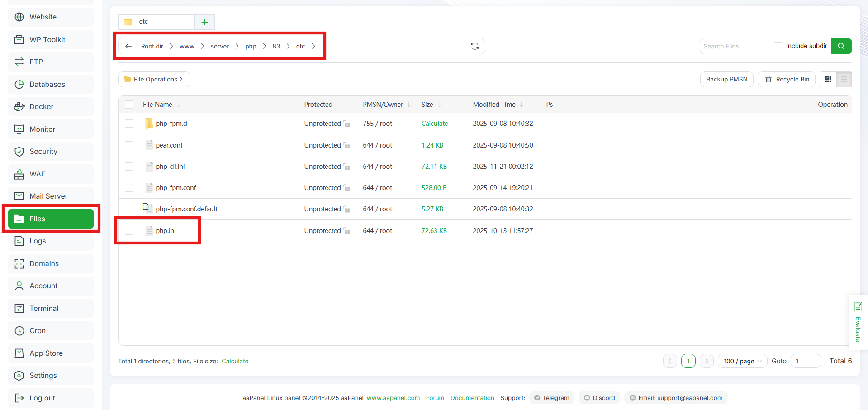Expand chevron after Root dir breadcrumb
Screen dimensions: 868x410
[x=171, y=46]
